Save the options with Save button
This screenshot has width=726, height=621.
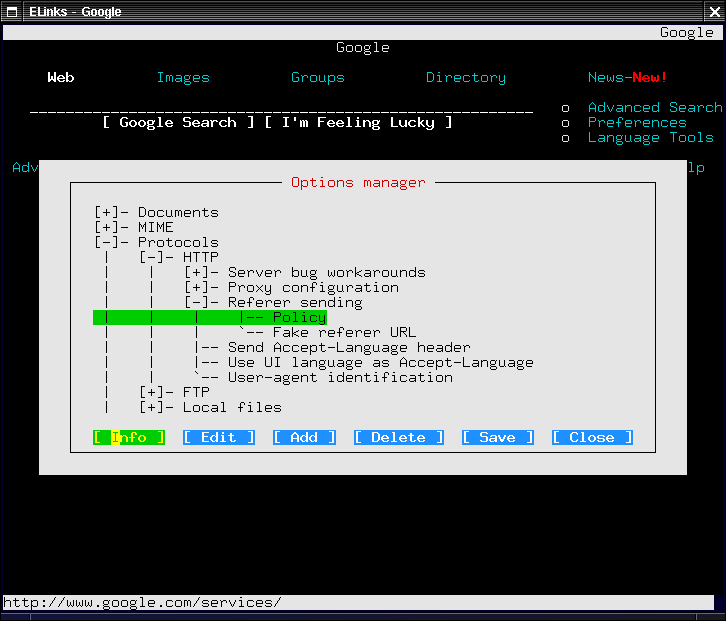click(498, 438)
